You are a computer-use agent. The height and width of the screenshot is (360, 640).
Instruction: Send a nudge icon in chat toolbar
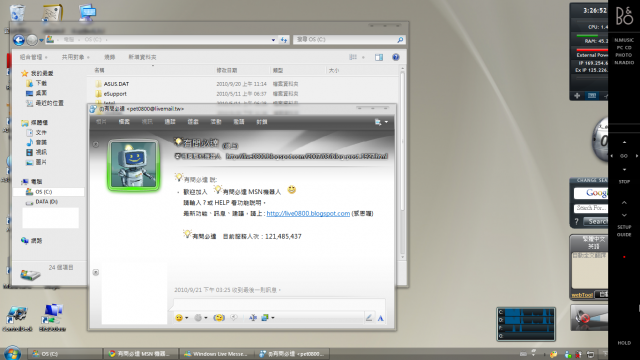219,318
